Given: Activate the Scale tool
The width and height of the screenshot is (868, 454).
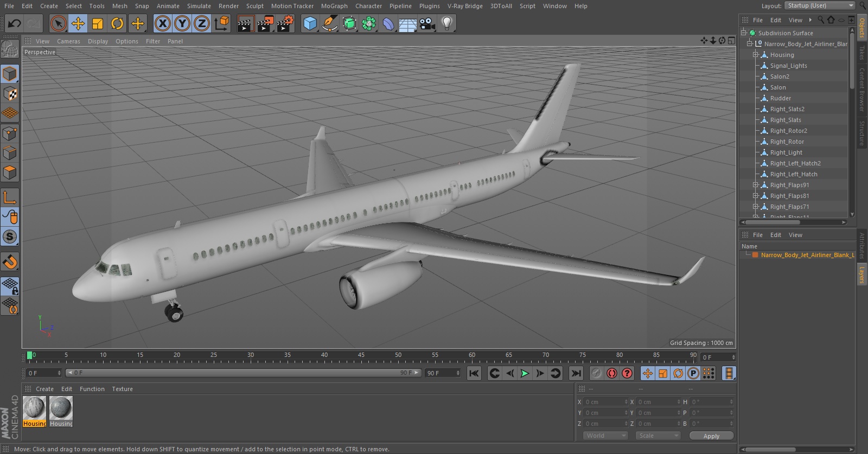Looking at the screenshot, I should coord(98,23).
